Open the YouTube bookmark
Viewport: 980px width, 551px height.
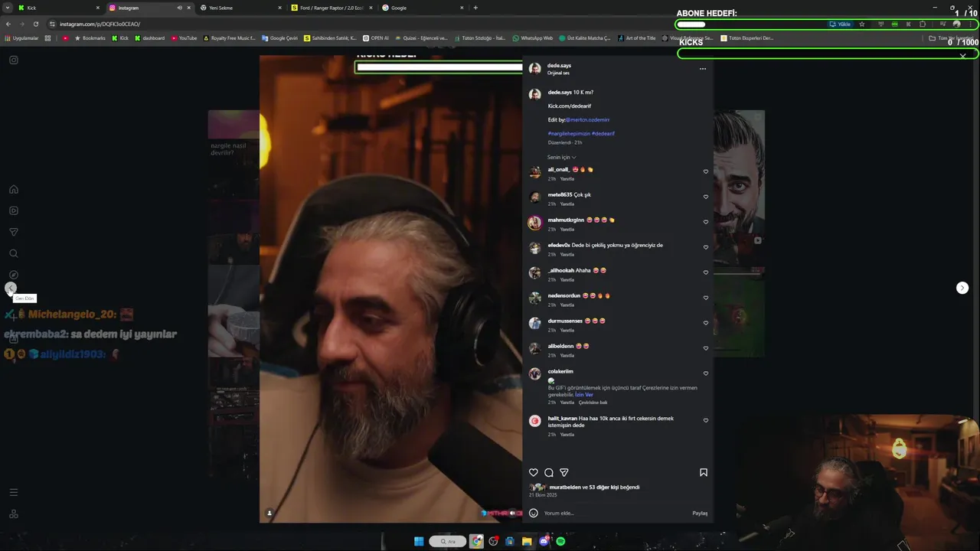[x=185, y=38]
